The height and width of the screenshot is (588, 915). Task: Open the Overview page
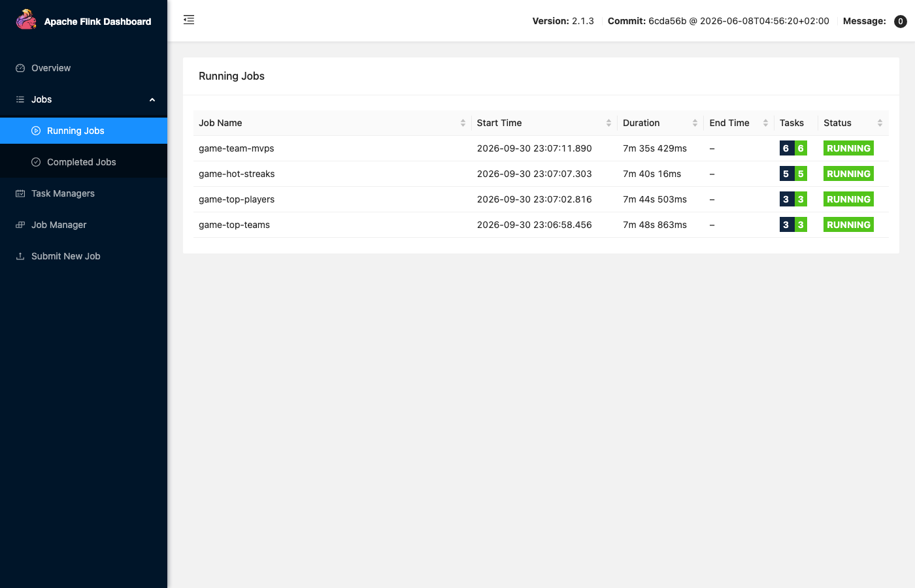tap(84, 68)
